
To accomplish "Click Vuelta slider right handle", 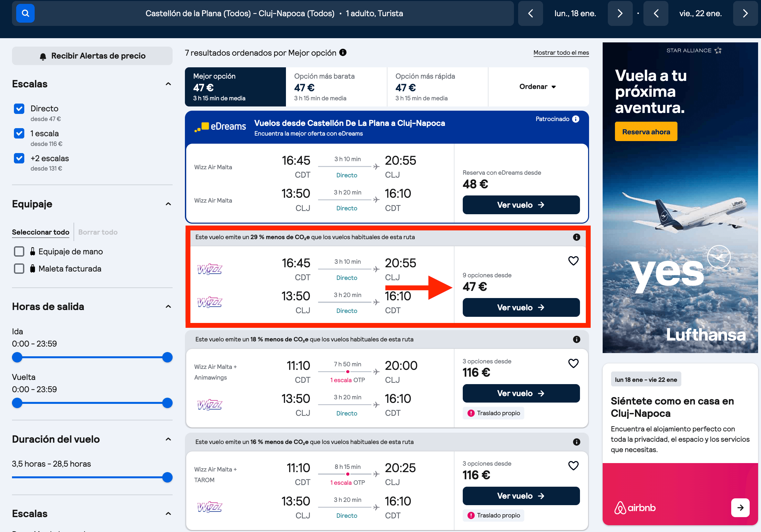I will [167, 403].
